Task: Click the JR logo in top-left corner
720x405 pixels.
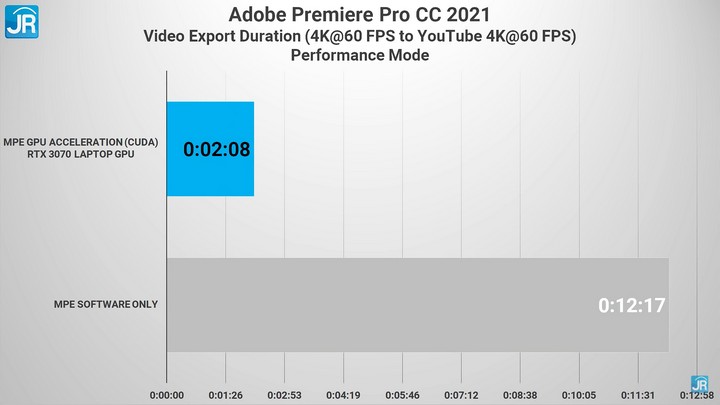Action: (21, 21)
